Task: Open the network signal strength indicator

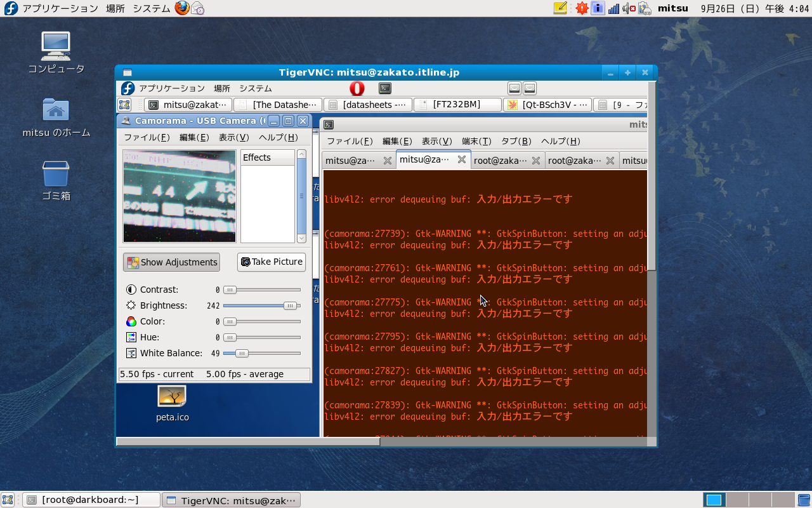Action: [x=613, y=8]
